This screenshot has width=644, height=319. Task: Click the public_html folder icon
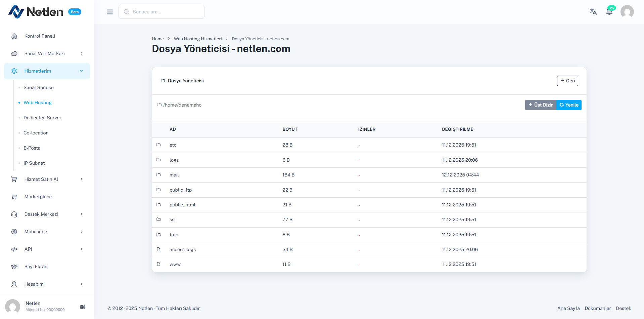pyautogui.click(x=158, y=205)
